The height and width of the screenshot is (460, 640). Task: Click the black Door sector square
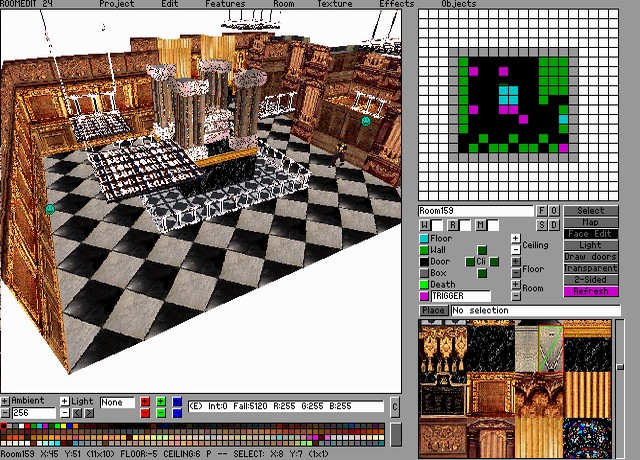coord(424,262)
